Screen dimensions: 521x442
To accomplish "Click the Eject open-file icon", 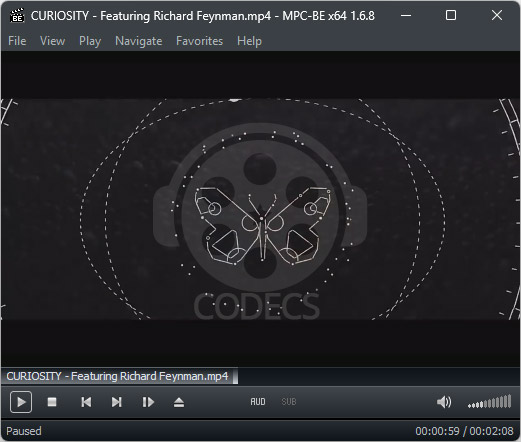I will (179, 402).
